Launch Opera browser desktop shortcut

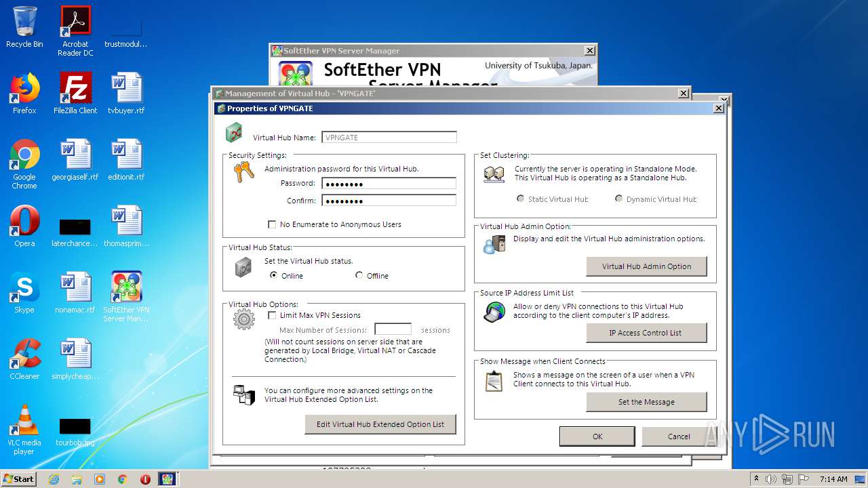24,226
